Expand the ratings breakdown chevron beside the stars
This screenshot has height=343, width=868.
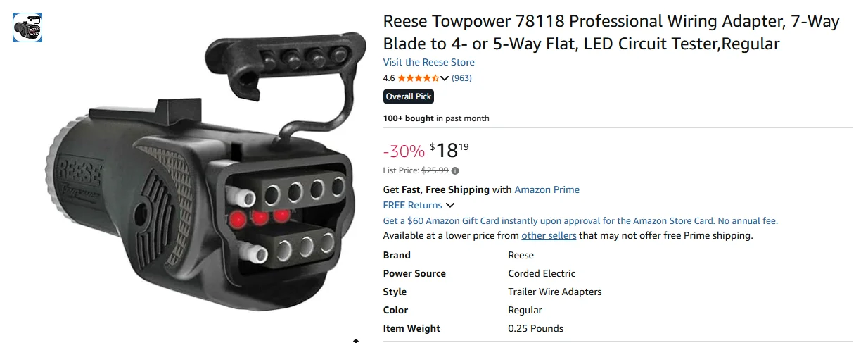(445, 78)
